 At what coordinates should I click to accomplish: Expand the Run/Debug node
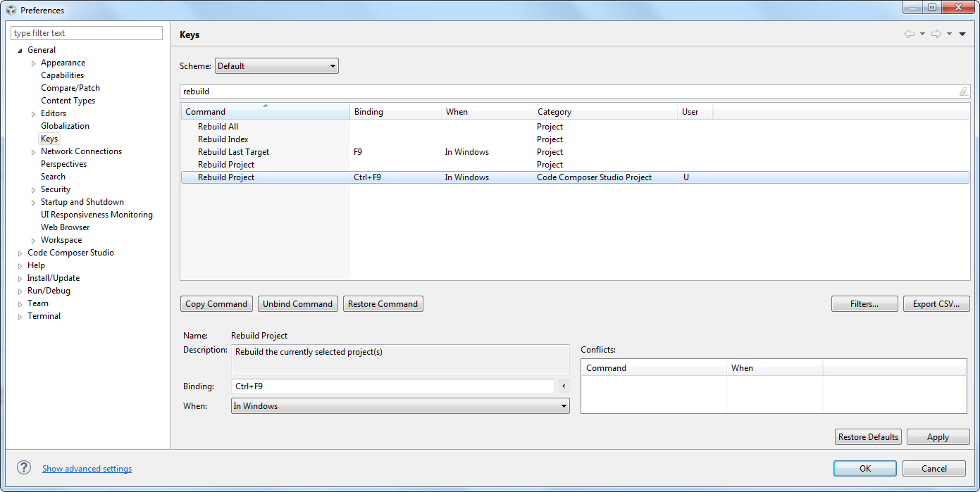(20, 291)
